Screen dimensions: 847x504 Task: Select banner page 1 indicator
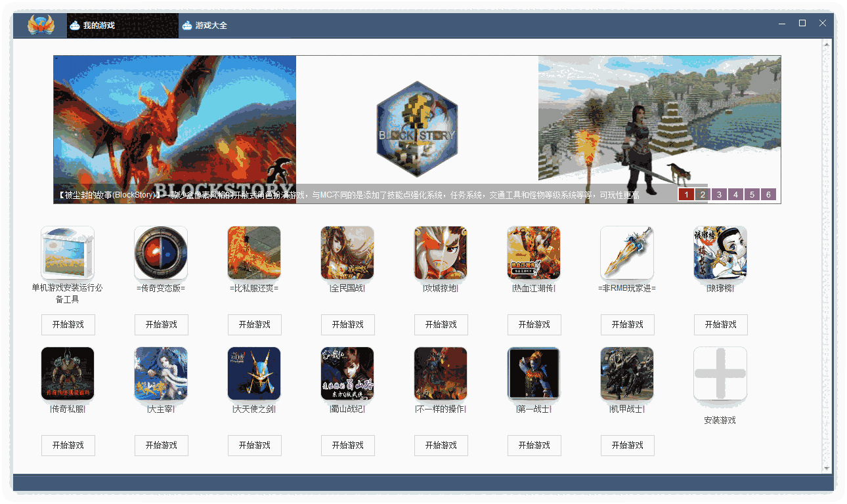click(x=686, y=194)
